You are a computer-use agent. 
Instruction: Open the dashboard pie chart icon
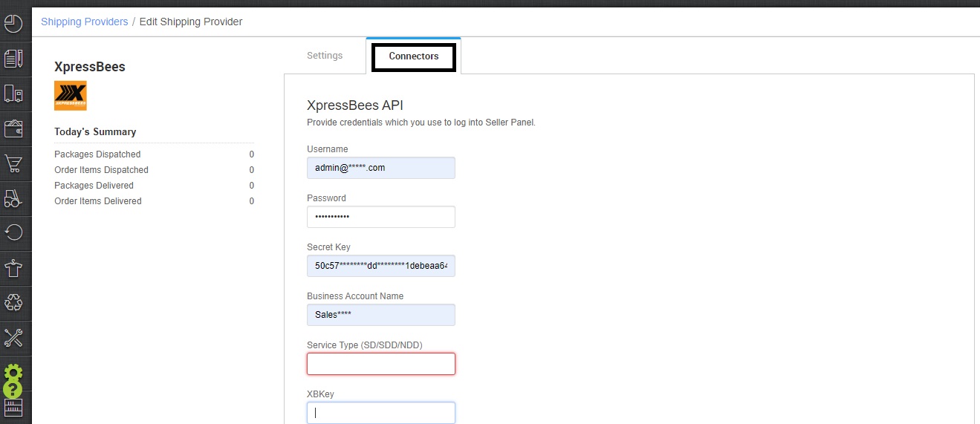pyautogui.click(x=14, y=24)
